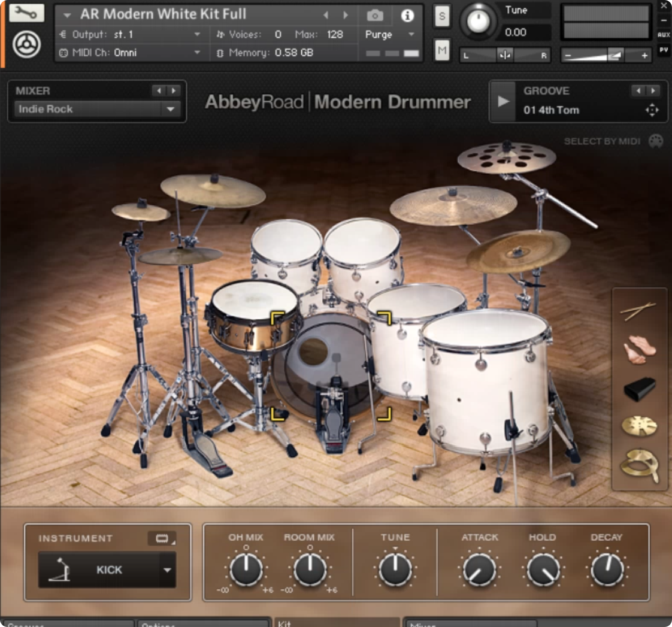This screenshot has height=627, width=672.
Task: Select the hi-hat cymbals in the kit
Action: pos(180,256)
